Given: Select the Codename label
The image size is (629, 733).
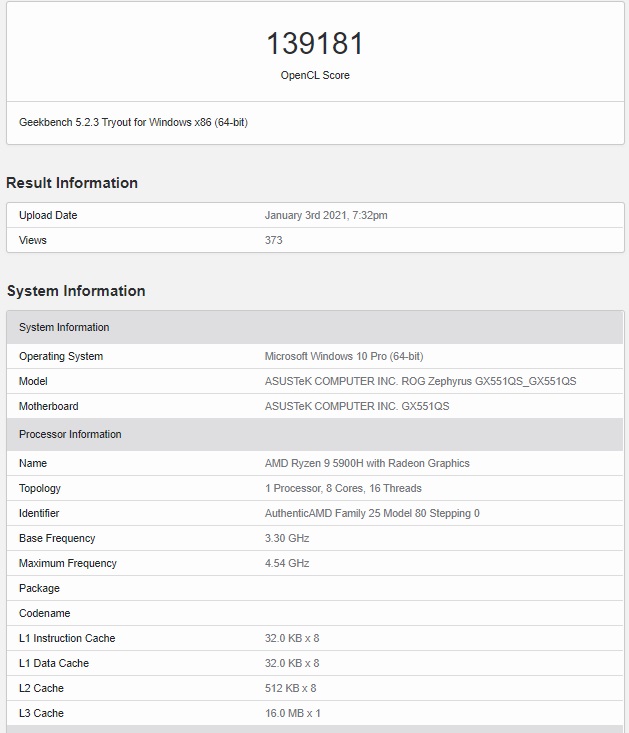Looking at the screenshot, I should (44, 613).
